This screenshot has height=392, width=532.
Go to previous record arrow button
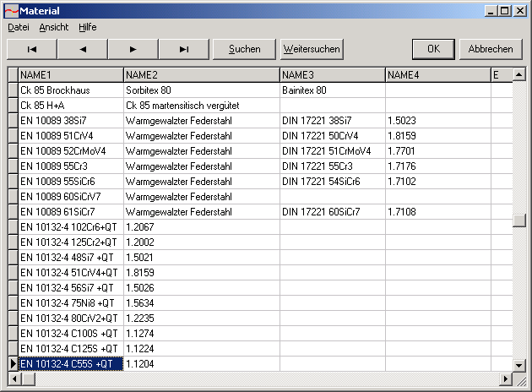[x=83, y=49]
